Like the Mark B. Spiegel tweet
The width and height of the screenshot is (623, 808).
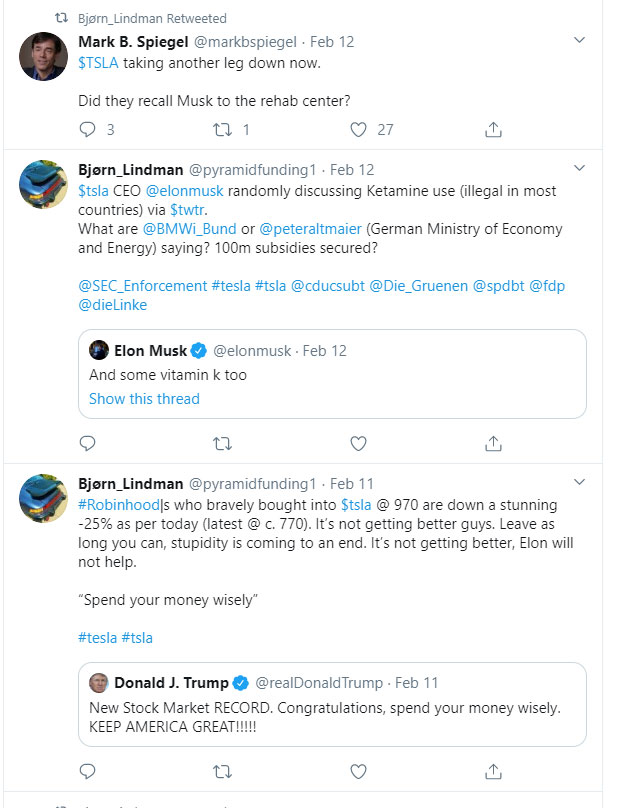358,129
